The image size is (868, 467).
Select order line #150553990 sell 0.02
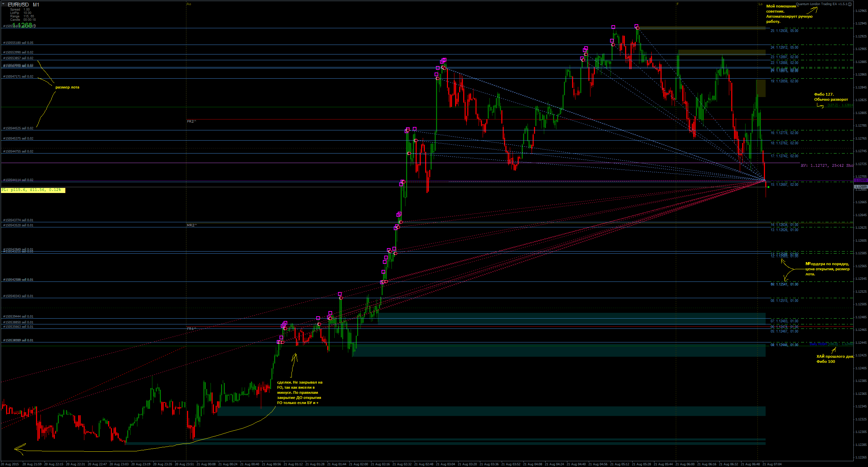tap(18, 52)
